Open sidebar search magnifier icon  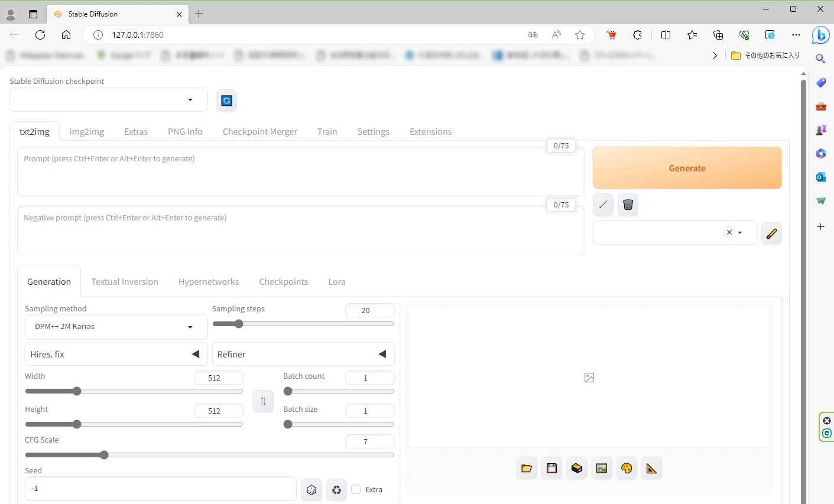coord(820,58)
